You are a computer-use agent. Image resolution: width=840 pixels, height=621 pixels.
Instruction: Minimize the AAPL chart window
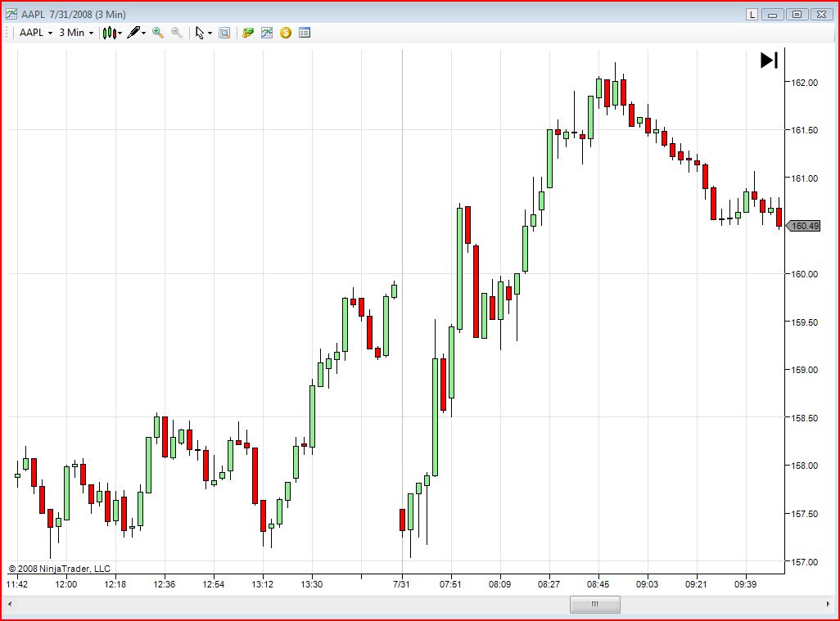[773, 15]
